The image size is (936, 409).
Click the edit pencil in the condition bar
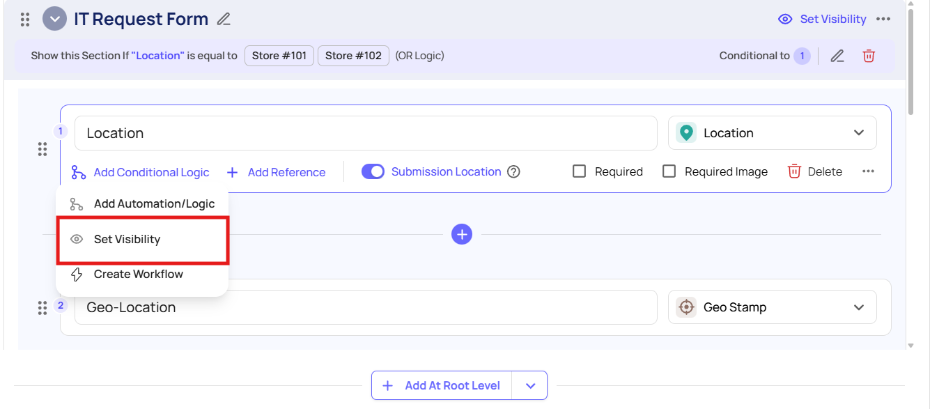[837, 56]
